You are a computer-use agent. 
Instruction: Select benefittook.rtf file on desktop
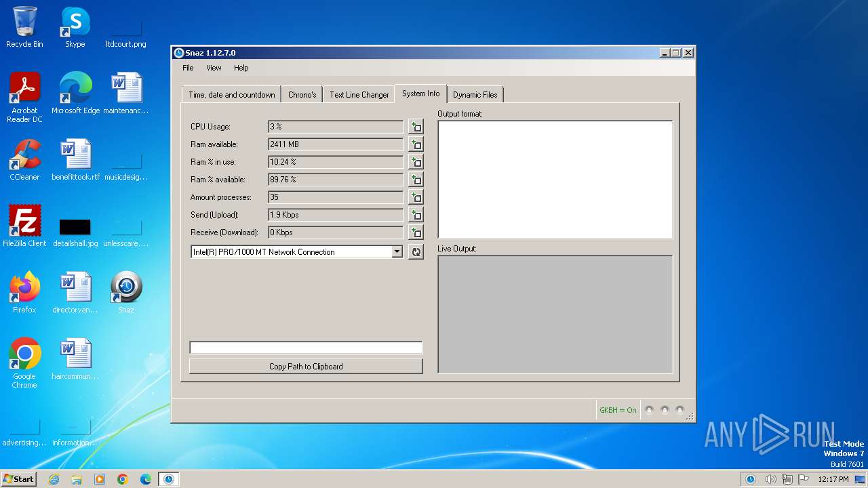pyautogui.click(x=75, y=160)
